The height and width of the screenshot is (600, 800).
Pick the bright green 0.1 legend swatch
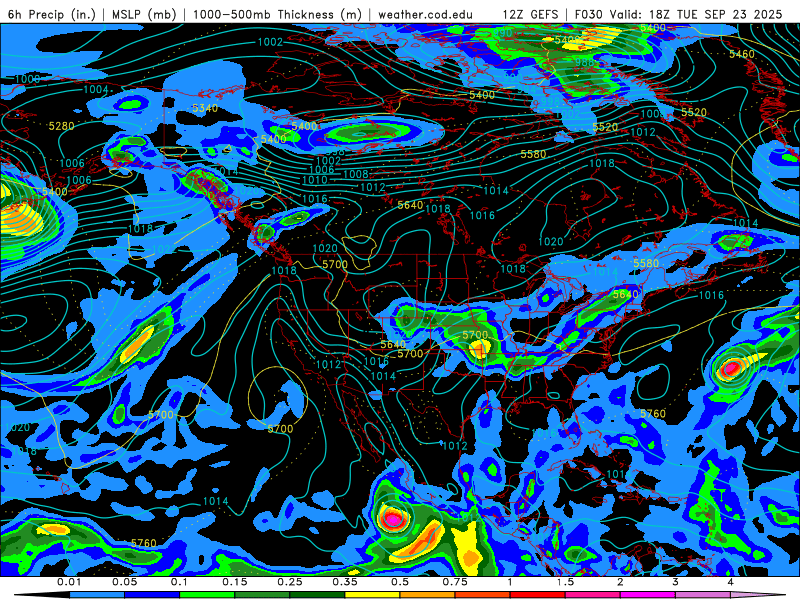tap(207, 595)
